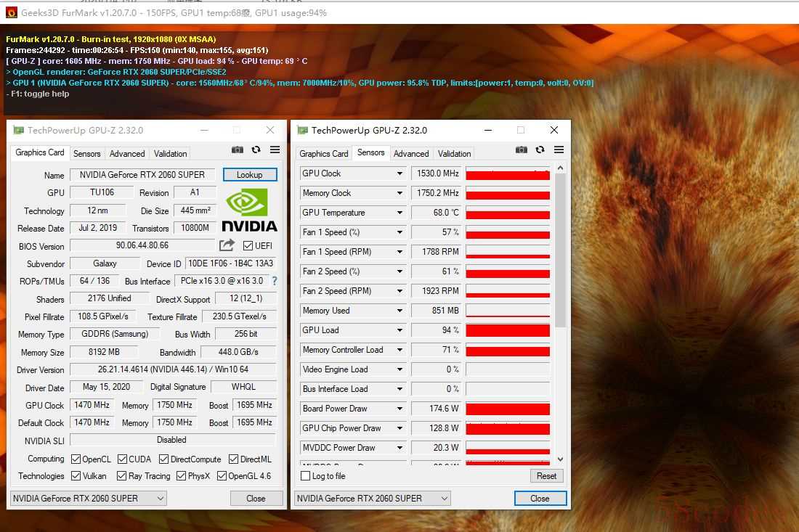799x532 pixels.
Task: Open MVDDC Power Draw sensor dropdown
Action: click(x=400, y=448)
